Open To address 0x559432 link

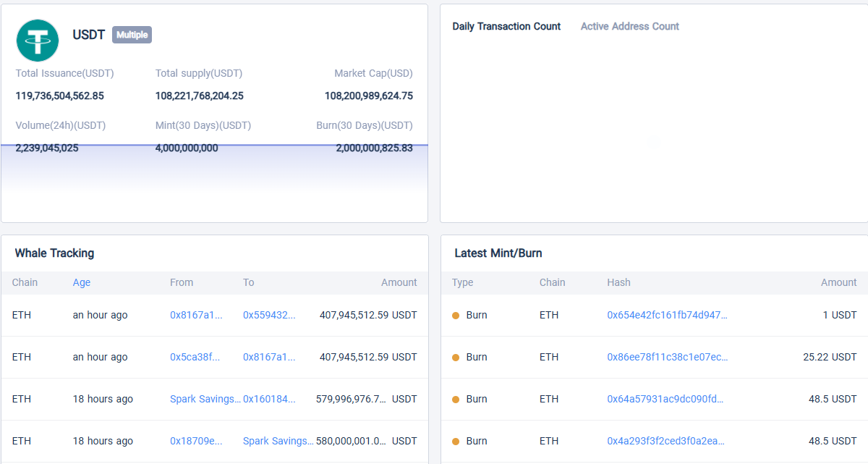pos(269,315)
